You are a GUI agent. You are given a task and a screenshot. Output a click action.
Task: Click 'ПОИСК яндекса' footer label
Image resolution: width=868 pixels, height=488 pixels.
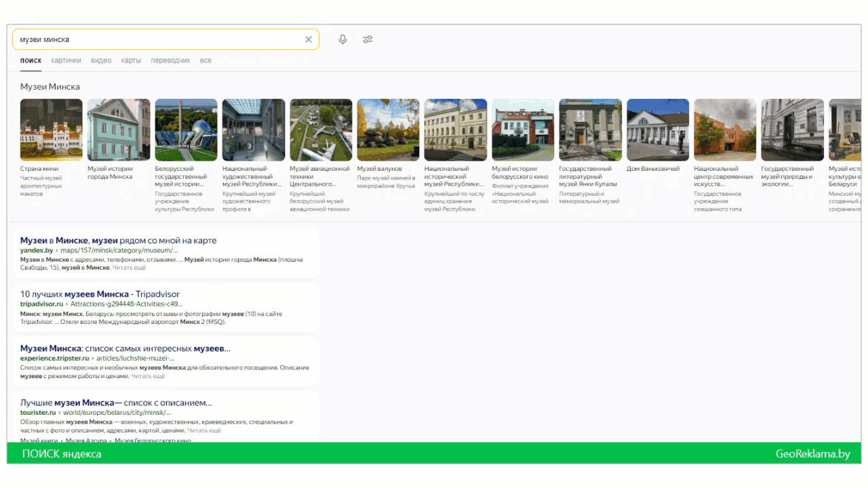click(62, 454)
